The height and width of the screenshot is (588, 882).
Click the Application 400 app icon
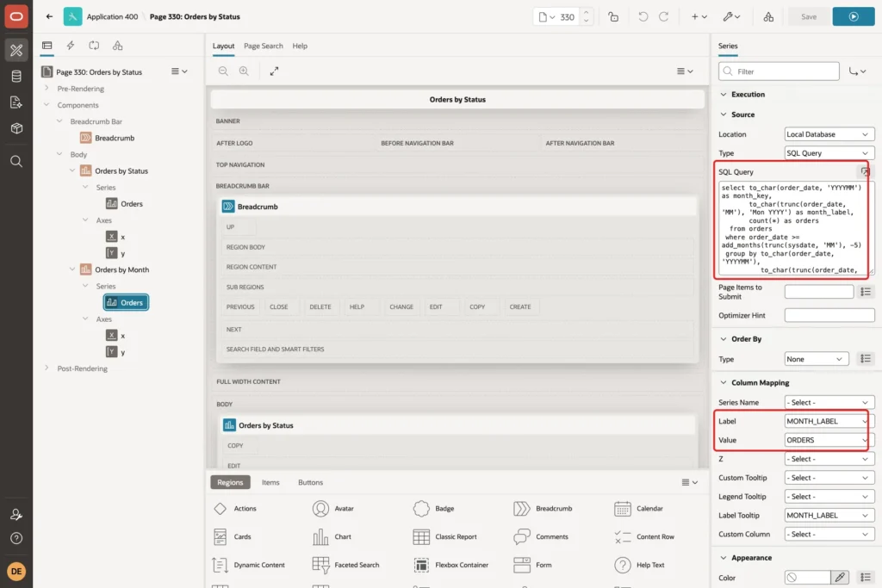(72, 16)
